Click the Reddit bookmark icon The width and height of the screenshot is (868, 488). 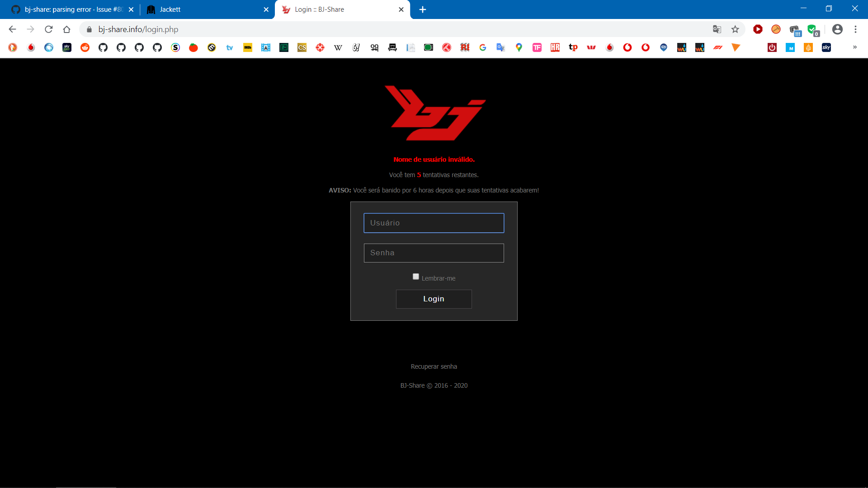(x=85, y=47)
